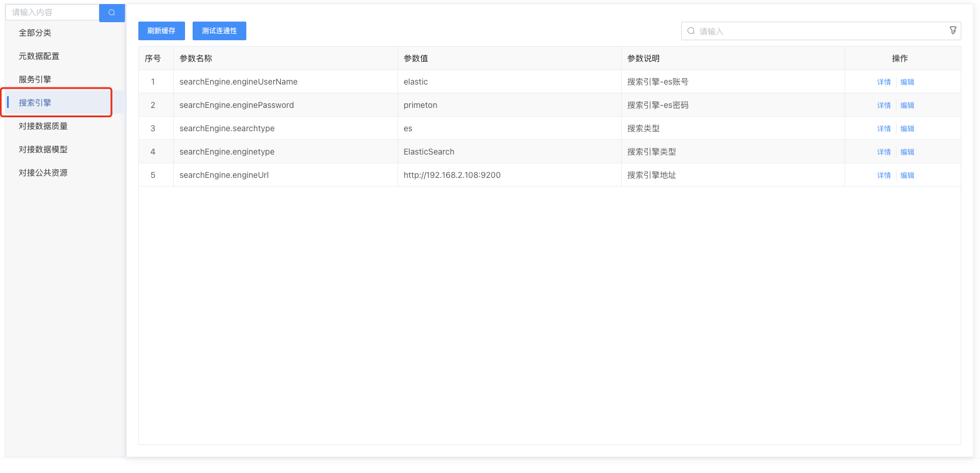
Task: Select 全部分类 in sidebar
Action: [x=35, y=33]
